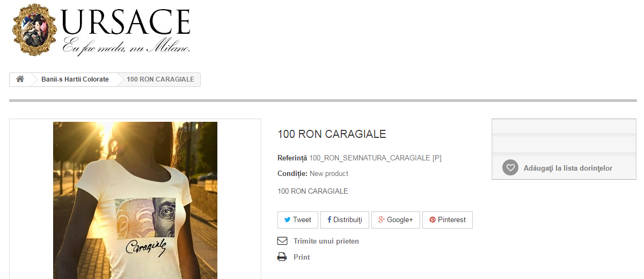This screenshot has width=644, height=279.
Task: Open the Banii-s Hartii Colorate breadcrumb
Action: pyautogui.click(x=75, y=79)
